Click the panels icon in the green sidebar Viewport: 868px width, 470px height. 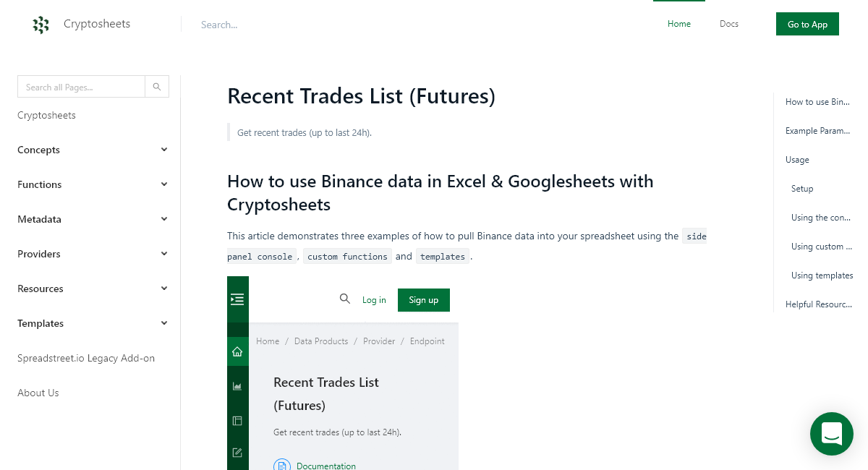pyautogui.click(x=237, y=420)
